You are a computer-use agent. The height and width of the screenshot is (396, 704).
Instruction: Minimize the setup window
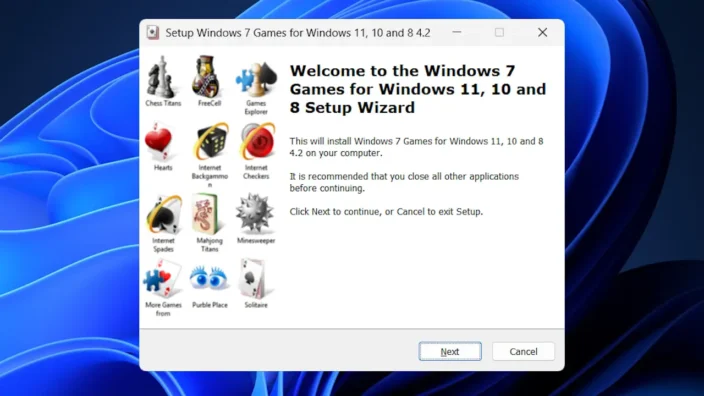coord(457,32)
